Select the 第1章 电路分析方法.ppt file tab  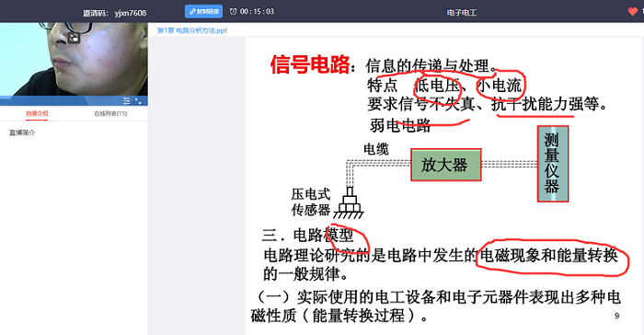point(192,30)
